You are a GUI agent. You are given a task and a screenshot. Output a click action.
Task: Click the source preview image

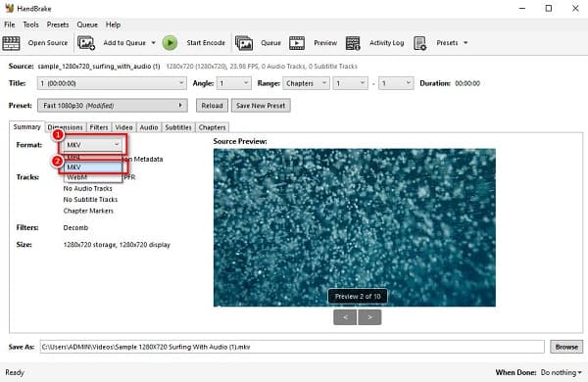point(355,227)
